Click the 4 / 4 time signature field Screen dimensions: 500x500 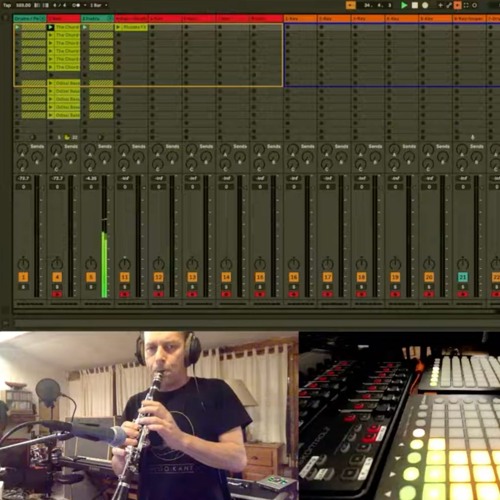(x=60, y=5)
